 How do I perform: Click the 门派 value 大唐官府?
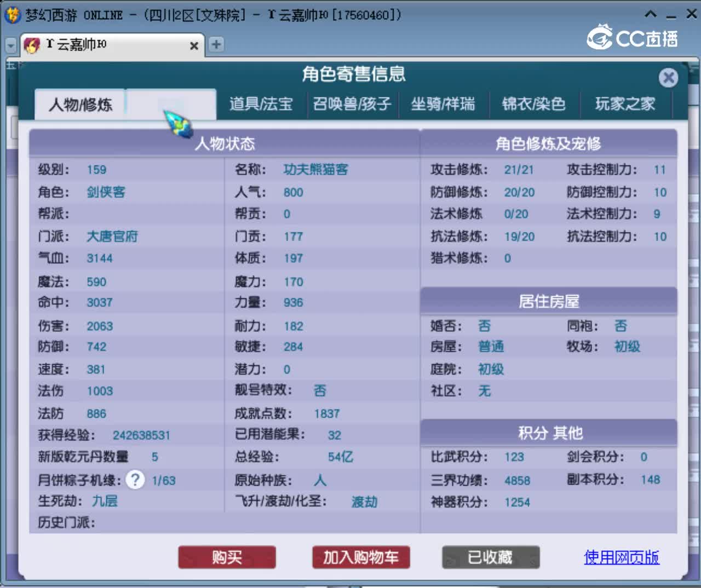(x=112, y=237)
